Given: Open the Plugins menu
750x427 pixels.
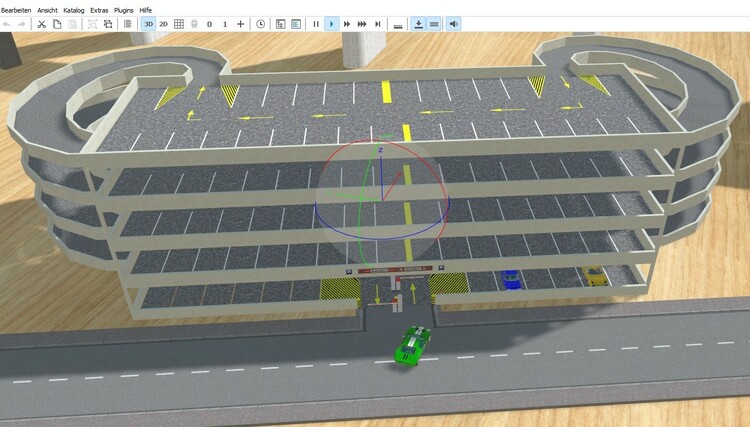Looking at the screenshot, I should coord(123,10).
